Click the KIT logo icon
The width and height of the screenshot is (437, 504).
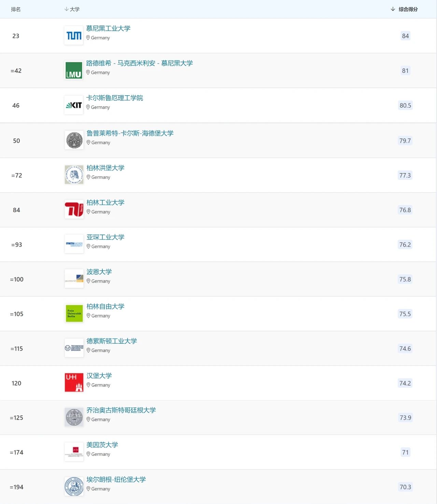pos(74,105)
